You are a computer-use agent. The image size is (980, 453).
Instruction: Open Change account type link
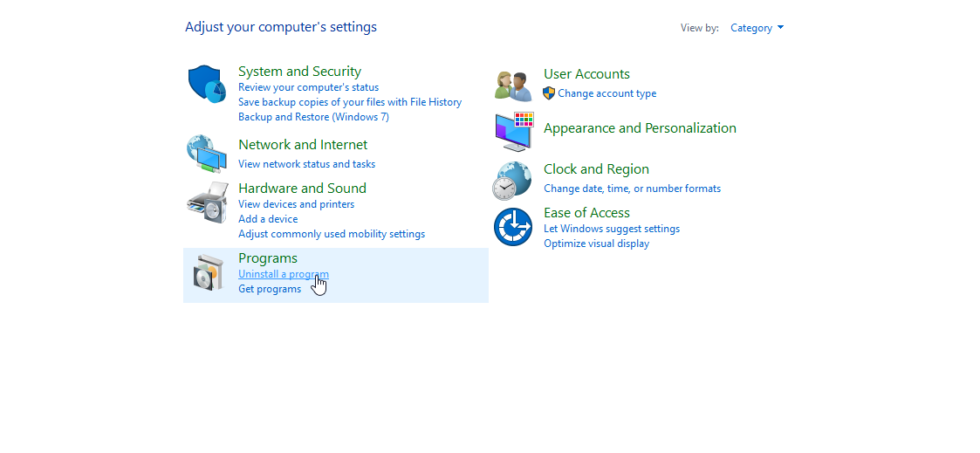point(607,93)
